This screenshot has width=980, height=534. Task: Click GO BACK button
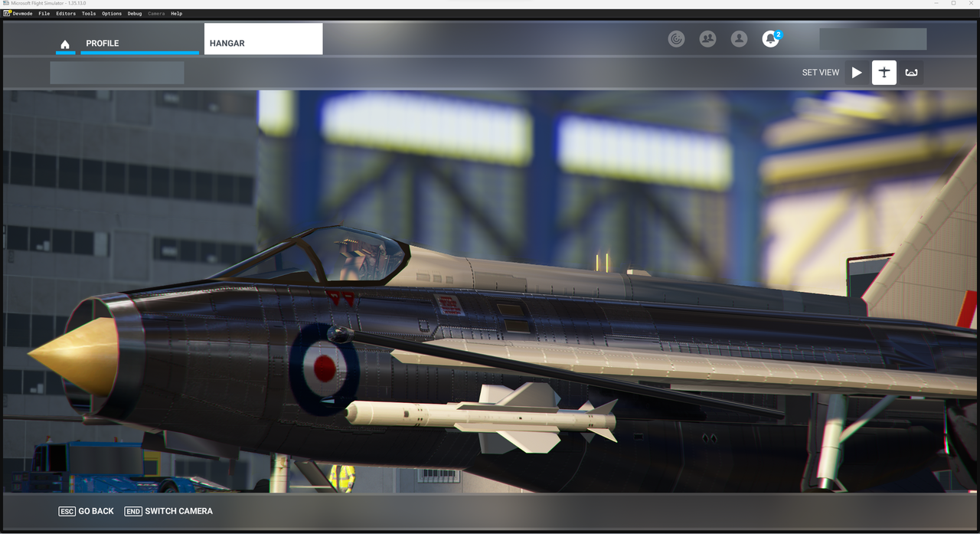point(86,511)
